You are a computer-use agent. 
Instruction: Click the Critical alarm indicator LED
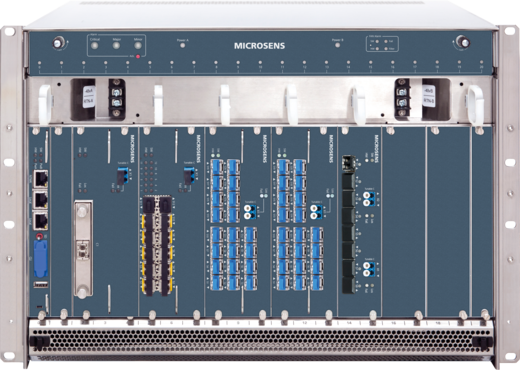tap(95, 45)
